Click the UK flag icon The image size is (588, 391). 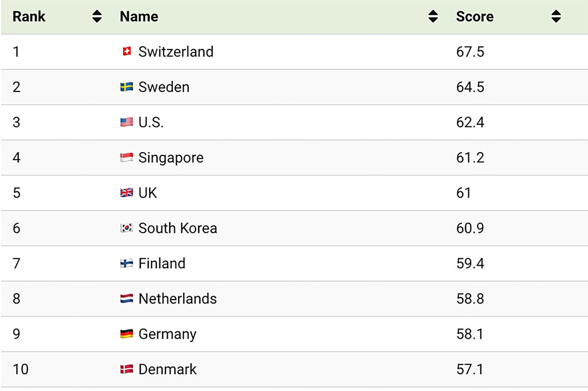[127, 193]
